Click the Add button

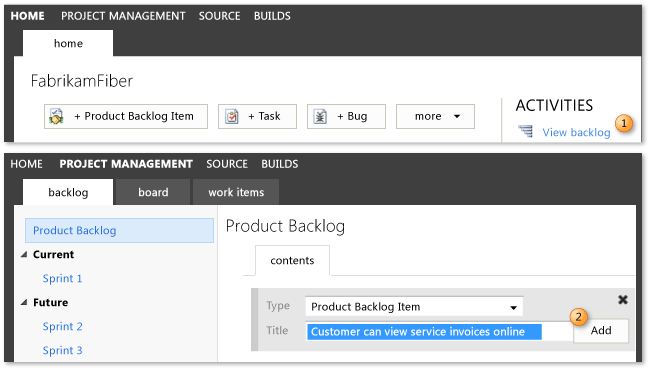[x=601, y=331]
